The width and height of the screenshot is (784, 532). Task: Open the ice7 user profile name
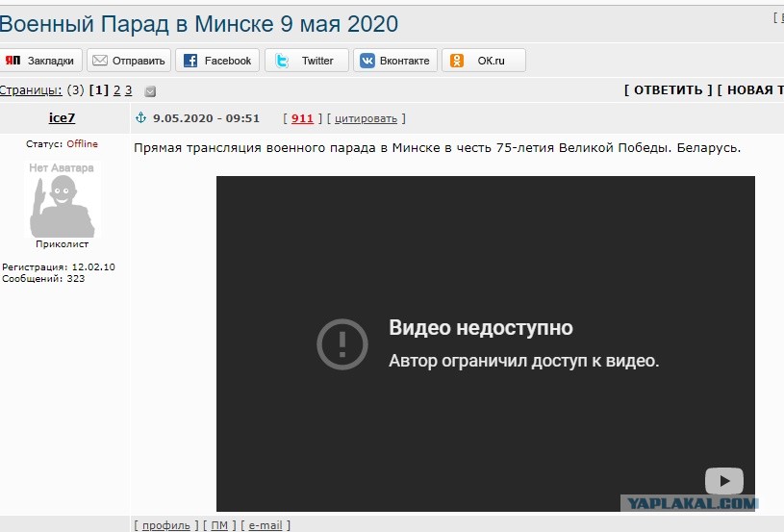click(62, 118)
